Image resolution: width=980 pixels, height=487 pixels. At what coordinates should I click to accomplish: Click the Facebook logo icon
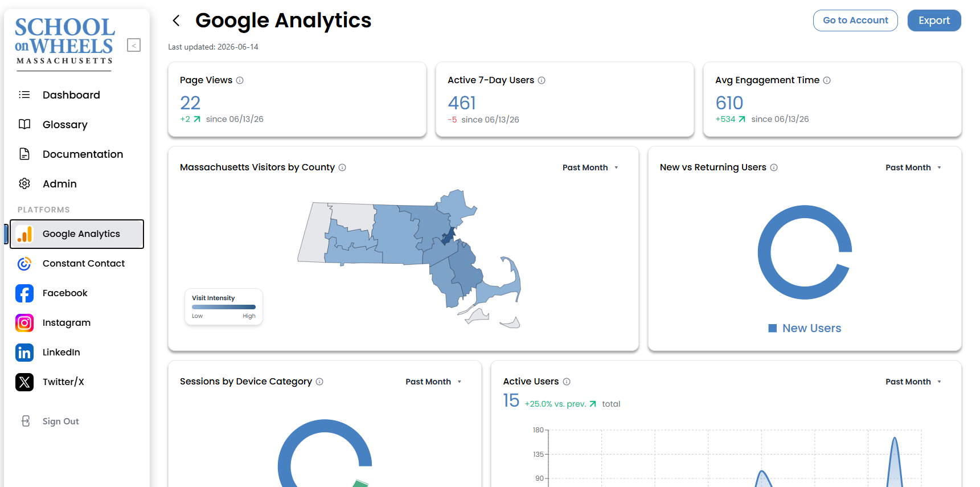(24, 293)
